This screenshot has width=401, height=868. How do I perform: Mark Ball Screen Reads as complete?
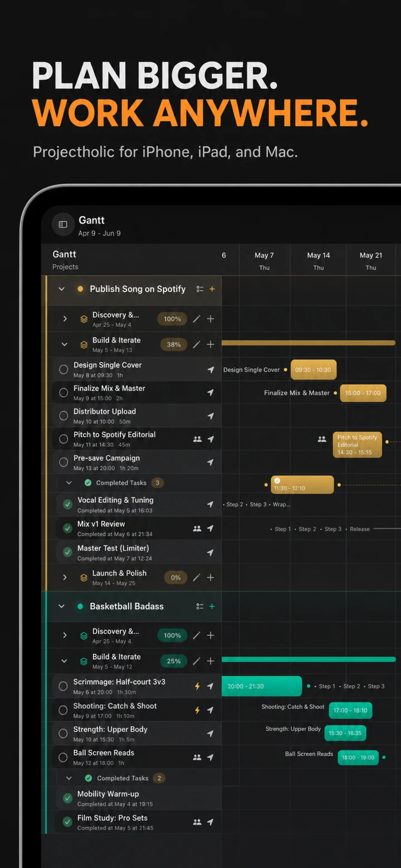pyautogui.click(x=63, y=757)
